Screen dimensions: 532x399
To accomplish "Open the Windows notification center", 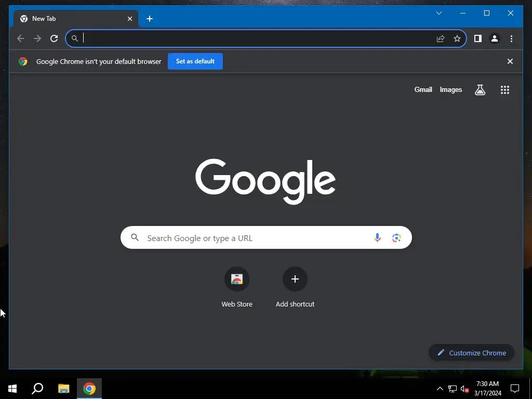I will click(515, 389).
